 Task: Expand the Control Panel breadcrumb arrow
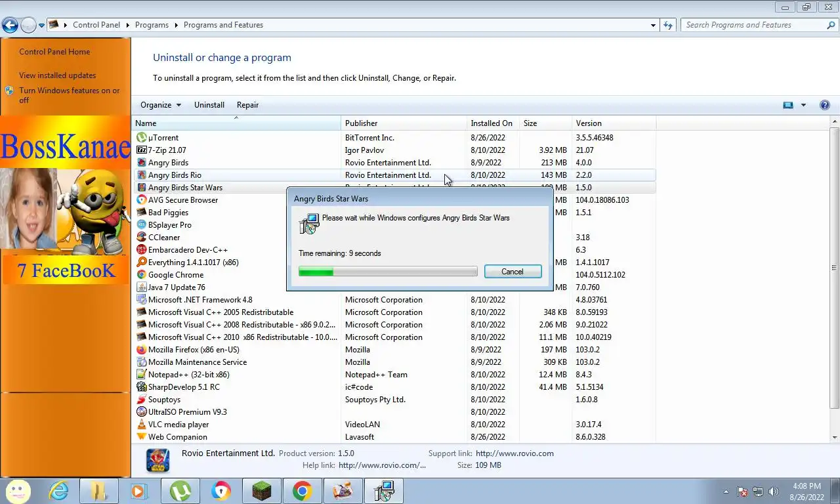coord(128,25)
